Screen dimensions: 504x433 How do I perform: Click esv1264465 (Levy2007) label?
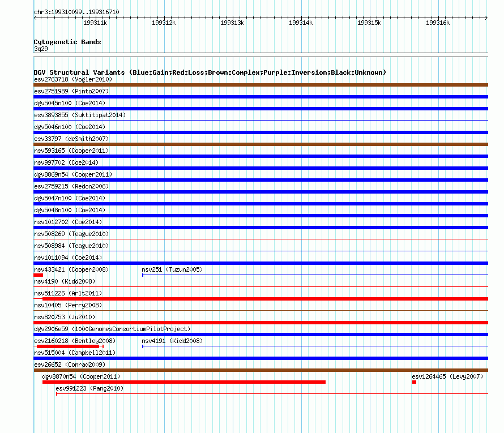point(447,376)
